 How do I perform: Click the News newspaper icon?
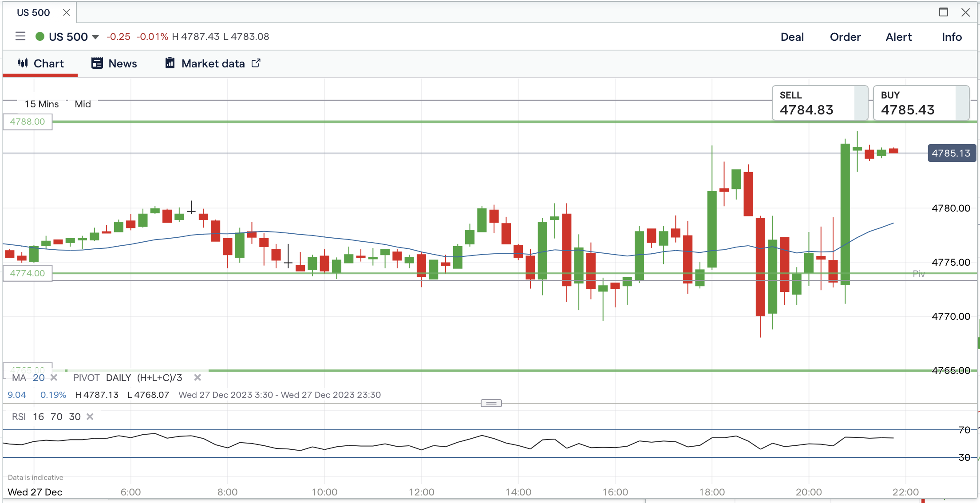pyautogui.click(x=97, y=63)
